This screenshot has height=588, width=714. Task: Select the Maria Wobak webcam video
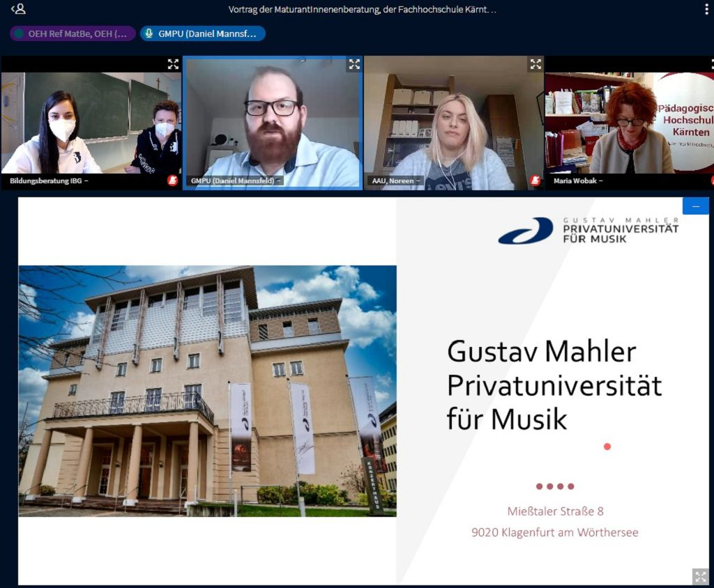point(630,123)
